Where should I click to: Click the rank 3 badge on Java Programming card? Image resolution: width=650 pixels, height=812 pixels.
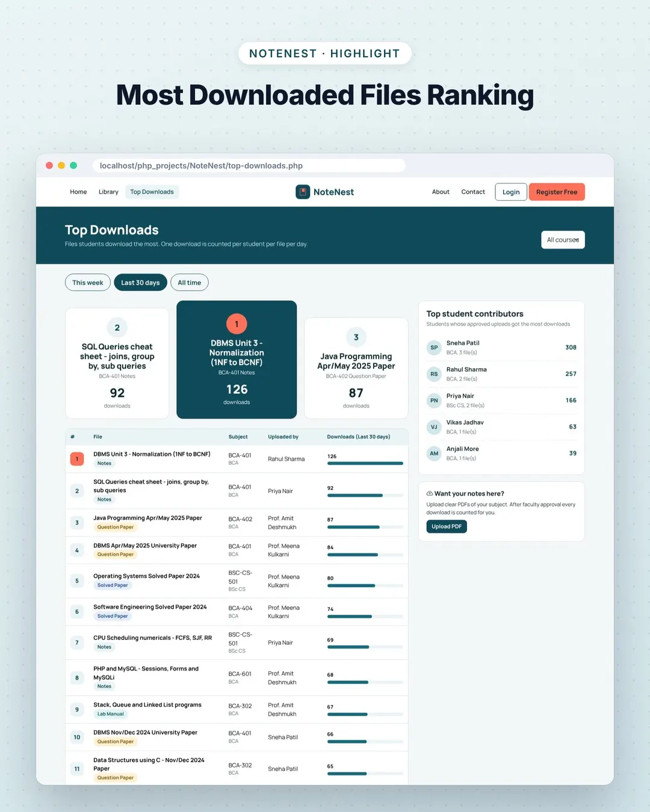356,337
